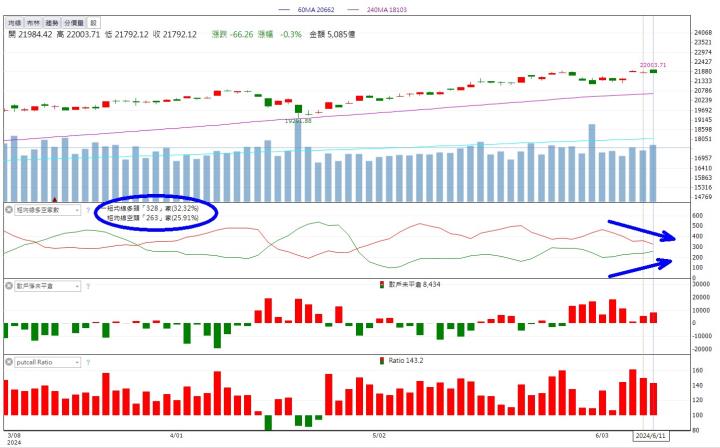Click the 多頭「328」家(32.32%) readout
The height and width of the screenshot is (448, 720).
coord(152,208)
